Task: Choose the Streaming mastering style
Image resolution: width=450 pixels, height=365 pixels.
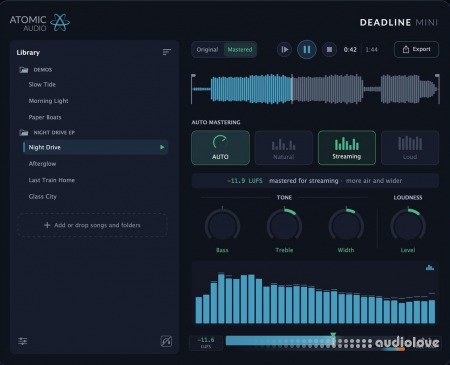Action: point(347,148)
